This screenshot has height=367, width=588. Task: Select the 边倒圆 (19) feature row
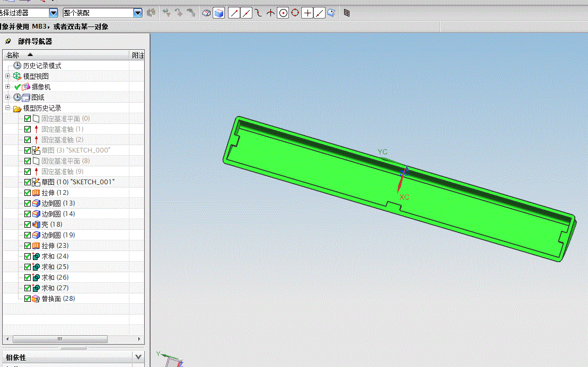pyautogui.click(x=74, y=235)
